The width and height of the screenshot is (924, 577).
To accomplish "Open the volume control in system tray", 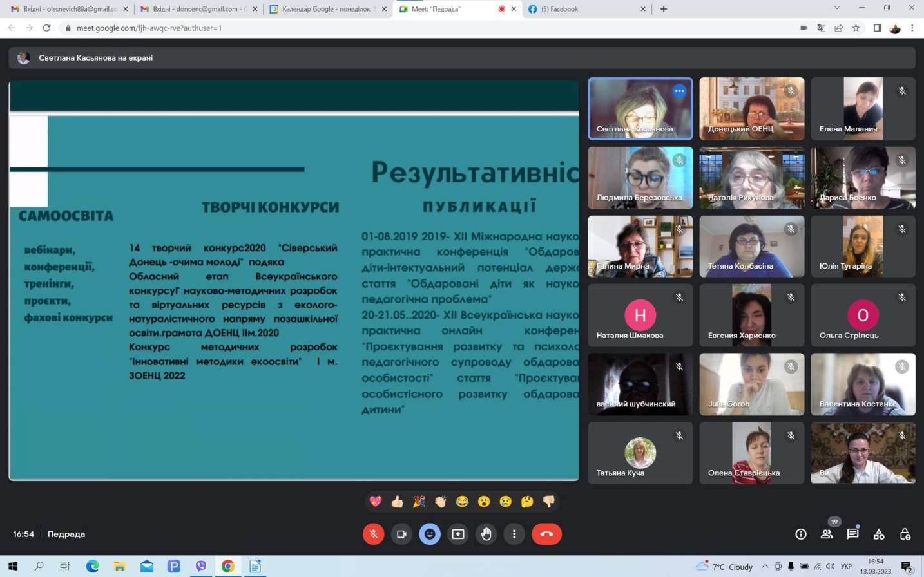I will (830, 567).
